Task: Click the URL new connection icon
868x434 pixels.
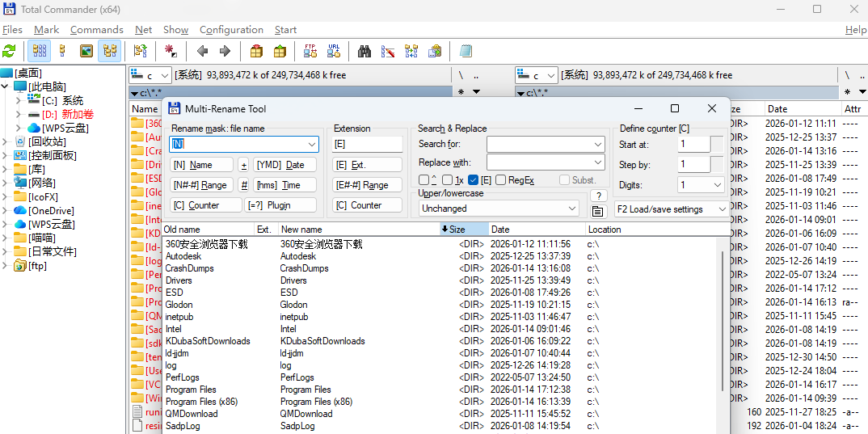Action: pyautogui.click(x=333, y=51)
